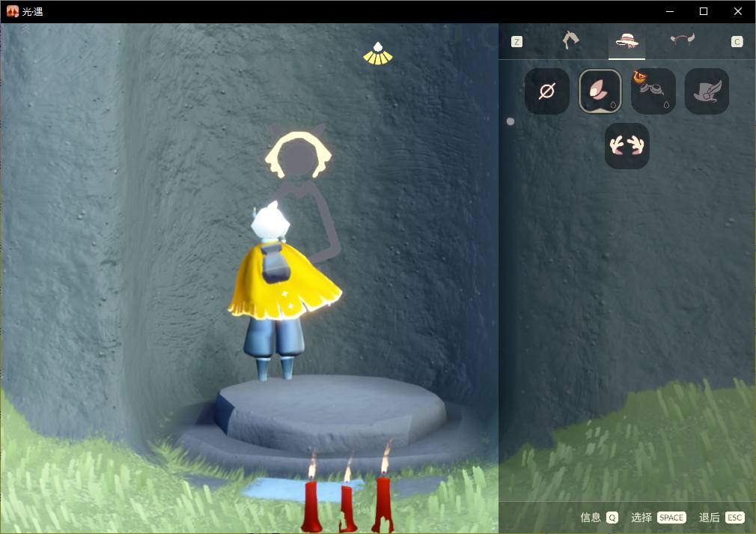Viewport: 756px width, 534px height.
Task: Click the red candle cluster
Action: [348, 488]
